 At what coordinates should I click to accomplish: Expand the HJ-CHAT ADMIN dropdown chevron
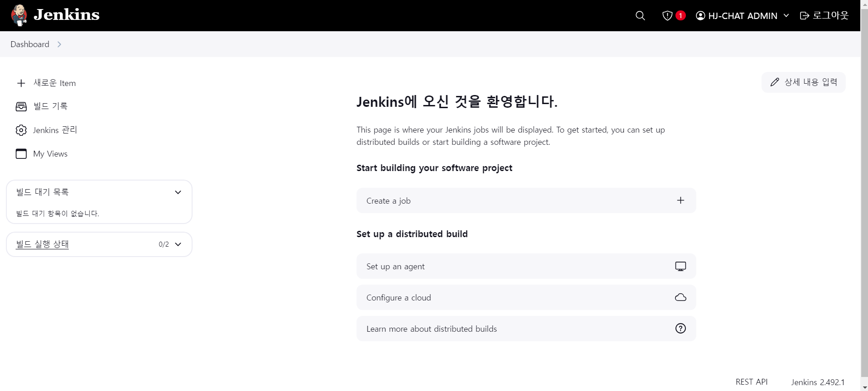coord(786,16)
